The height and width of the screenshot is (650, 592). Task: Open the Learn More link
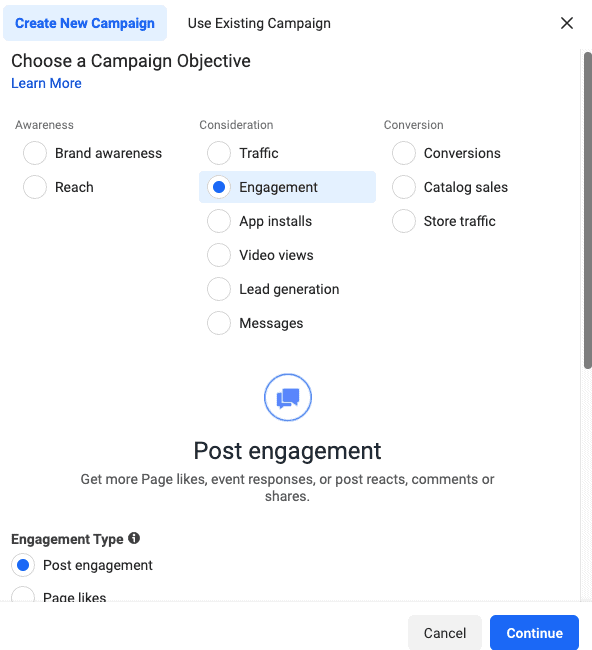click(46, 83)
